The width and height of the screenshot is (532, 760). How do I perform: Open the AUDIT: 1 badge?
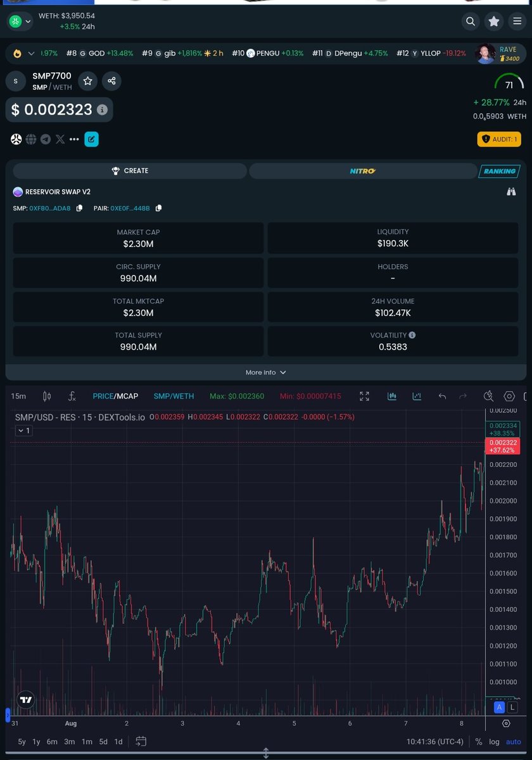click(x=499, y=139)
